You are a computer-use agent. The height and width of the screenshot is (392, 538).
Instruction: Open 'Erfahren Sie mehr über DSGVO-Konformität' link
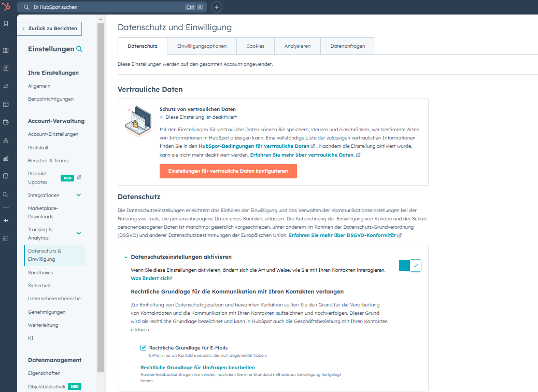[343, 235]
